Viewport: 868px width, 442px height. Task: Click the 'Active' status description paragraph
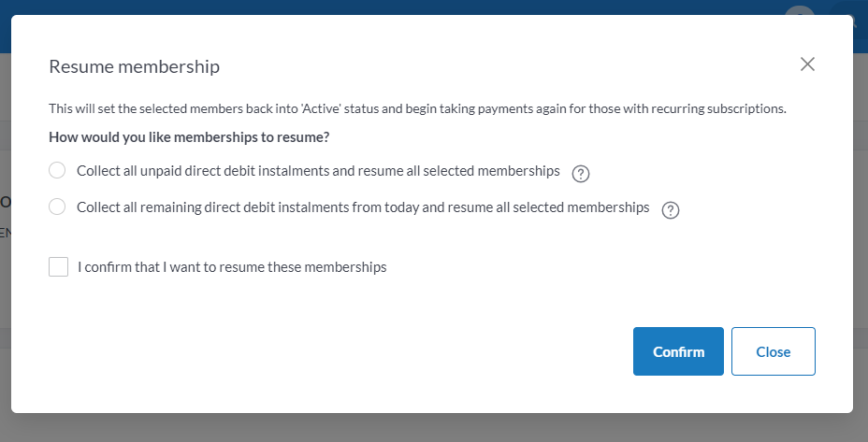pos(417,108)
